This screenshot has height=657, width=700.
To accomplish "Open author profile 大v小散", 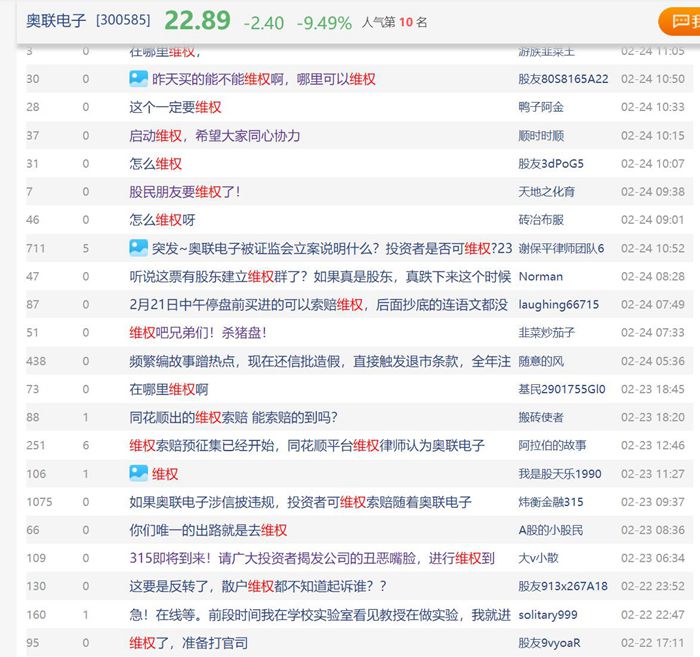I will [x=538, y=558].
